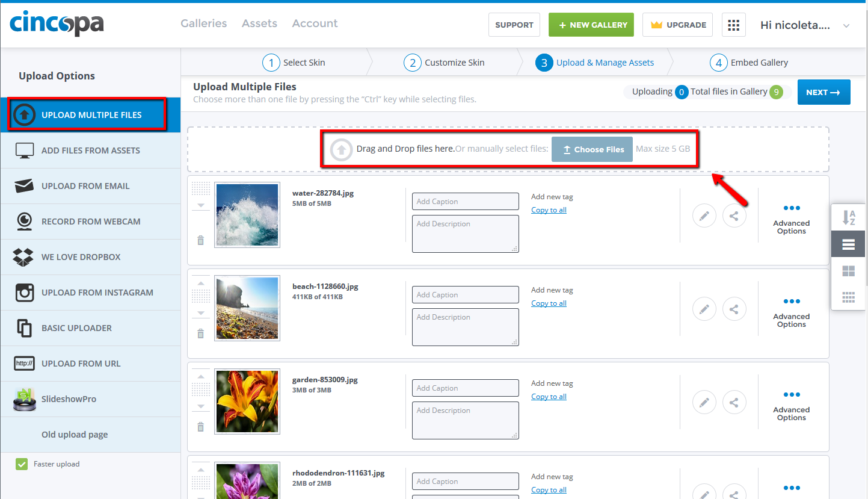The image size is (868, 499).
Task: Move garden-853009.jpg up with arrow
Action: coord(201,377)
